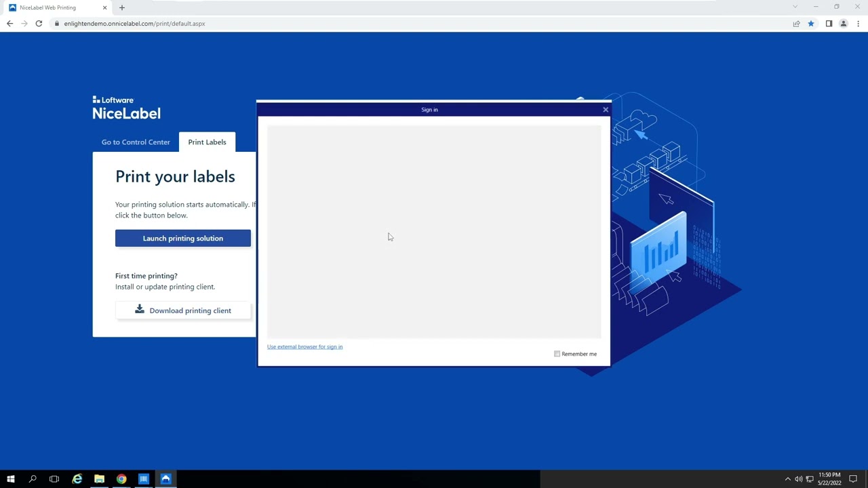
Task: Click the 'Install or update printing client.' text
Action: click(x=165, y=287)
